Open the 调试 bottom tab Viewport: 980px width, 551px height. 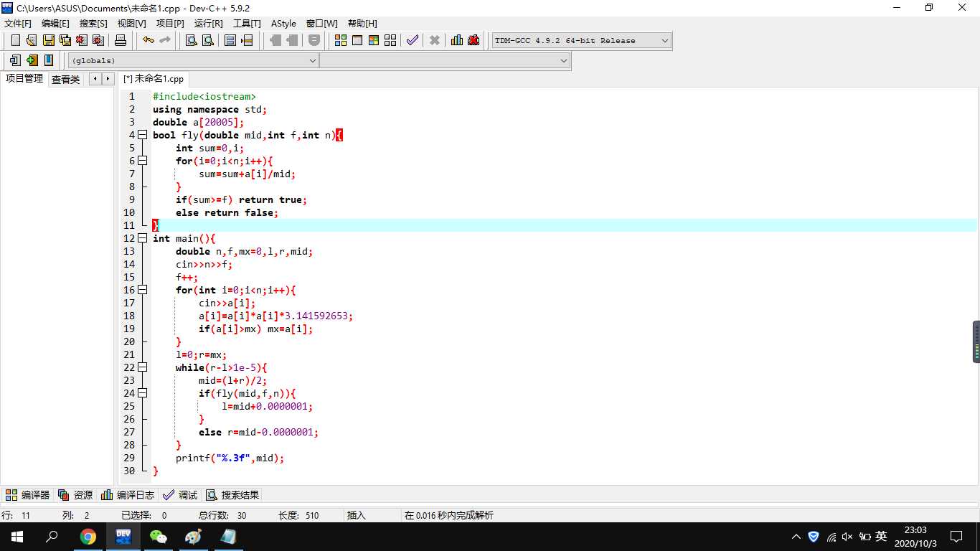180,495
